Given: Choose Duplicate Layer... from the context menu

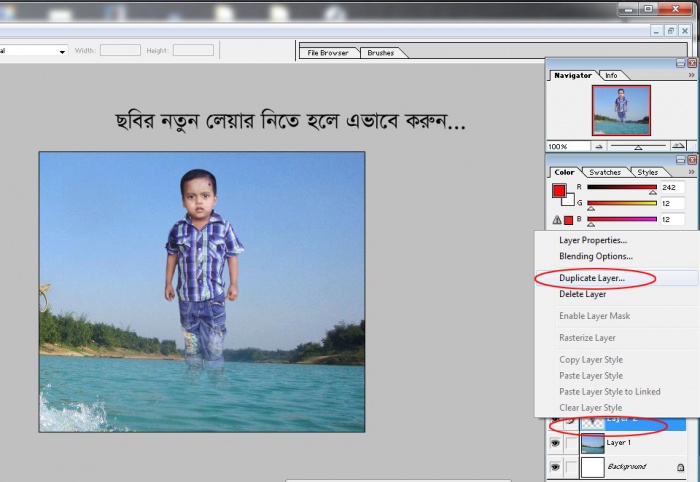Looking at the screenshot, I should pyautogui.click(x=592, y=278).
